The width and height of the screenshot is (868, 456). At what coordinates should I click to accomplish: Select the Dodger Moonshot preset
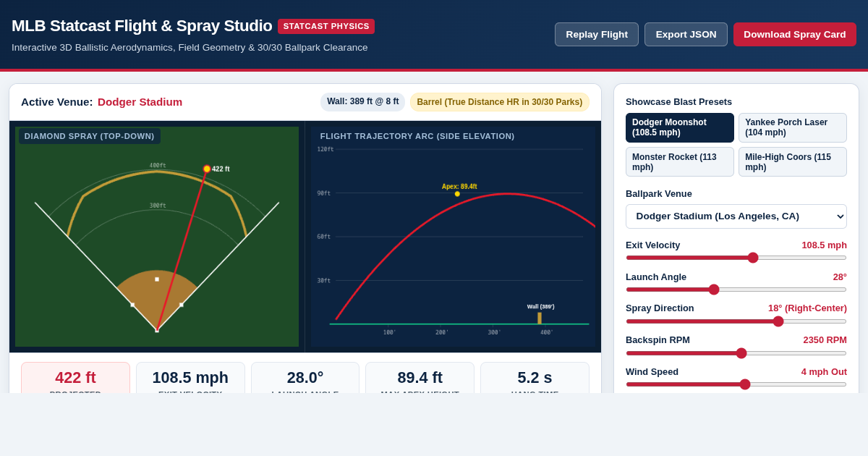click(680, 127)
